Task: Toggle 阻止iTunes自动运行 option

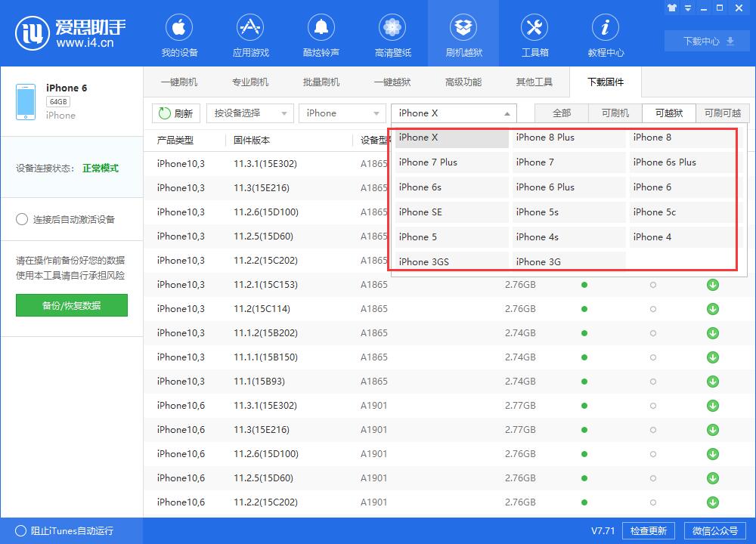Action: [x=22, y=530]
